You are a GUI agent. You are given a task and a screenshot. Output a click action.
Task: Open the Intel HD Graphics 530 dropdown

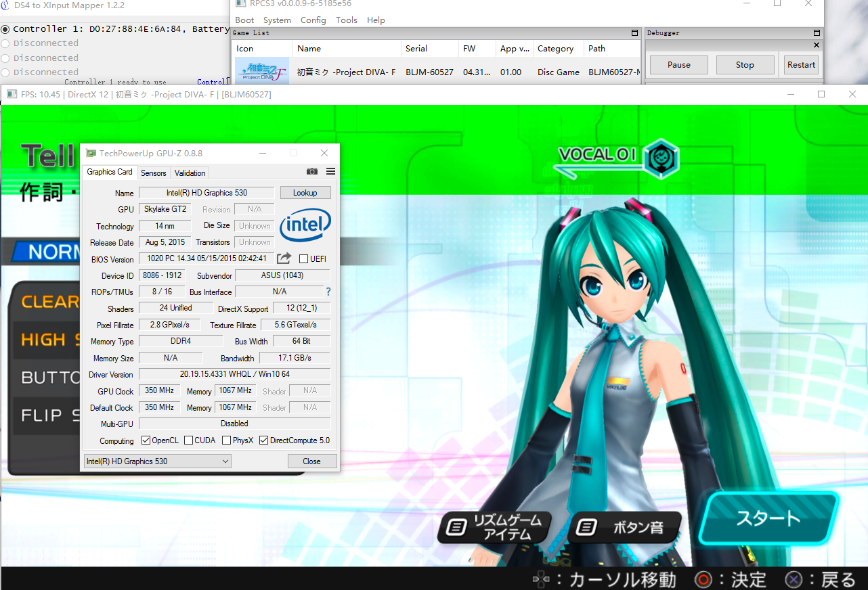pyautogui.click(x=157, y=461)
